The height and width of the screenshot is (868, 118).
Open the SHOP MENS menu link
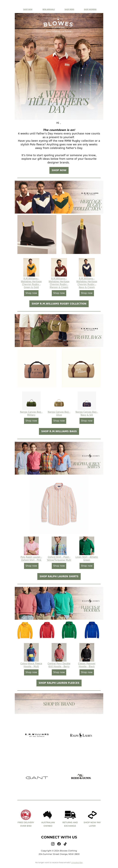[x=69, y=9]
